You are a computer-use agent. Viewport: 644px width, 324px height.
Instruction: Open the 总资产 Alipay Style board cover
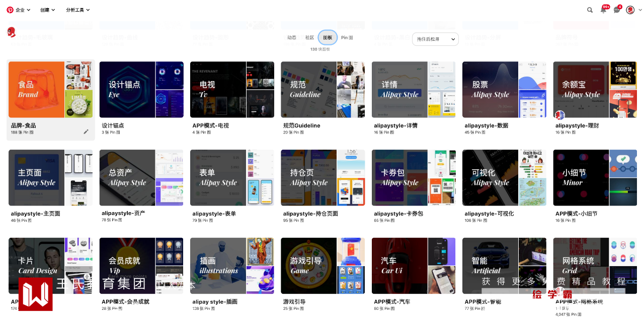(141, 178)
